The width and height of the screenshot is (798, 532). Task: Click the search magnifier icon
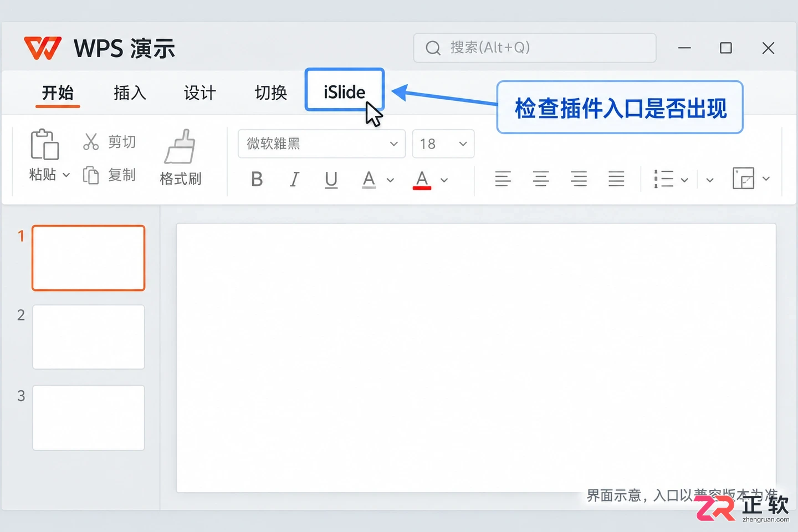click(433, 48)
